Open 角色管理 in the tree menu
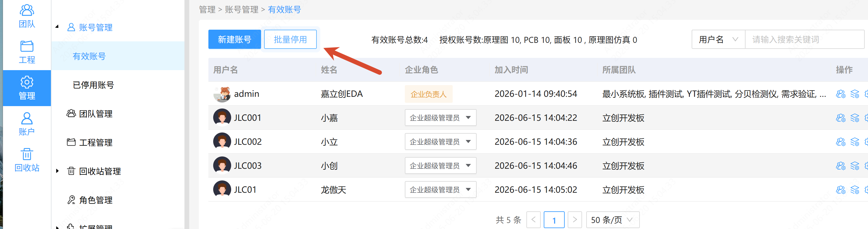 click(96, 200)
